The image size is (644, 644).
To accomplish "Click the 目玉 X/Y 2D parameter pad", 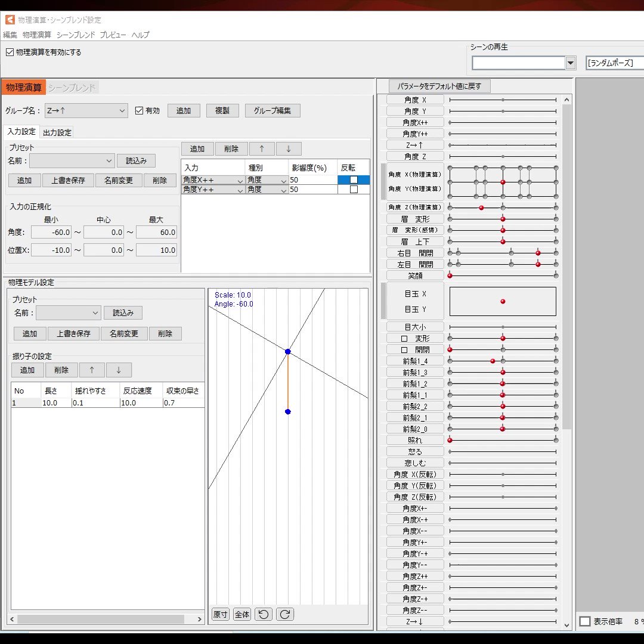I will coord(503,302).
